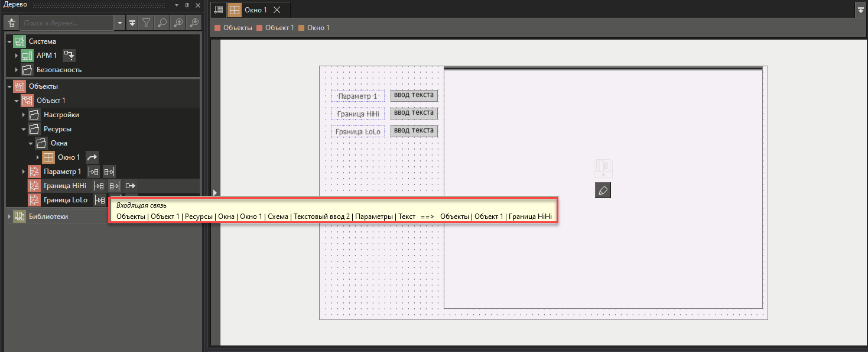Click the filter funnel icon in tree toolbar
The height and width of the screenshot is (352, 868).
tap(147, 23)
